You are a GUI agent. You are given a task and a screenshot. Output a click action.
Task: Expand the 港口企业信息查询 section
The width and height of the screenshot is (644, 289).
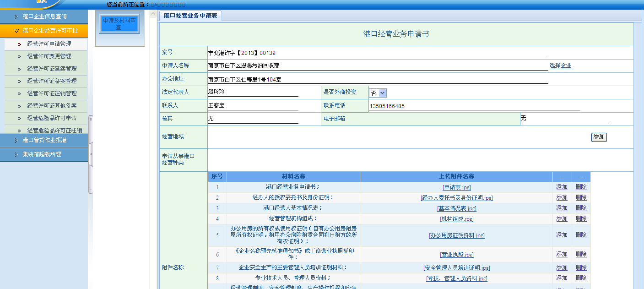click(44, 16)
